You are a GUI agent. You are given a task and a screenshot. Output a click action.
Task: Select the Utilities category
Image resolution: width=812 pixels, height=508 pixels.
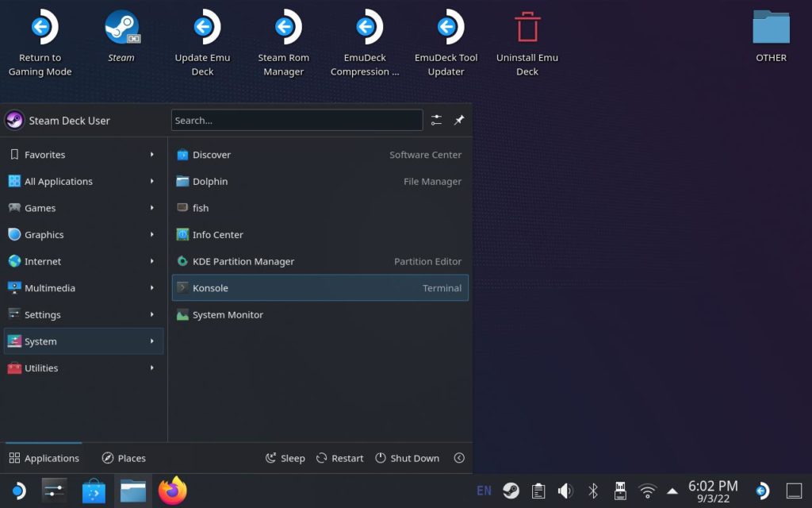[x=83, y=368]
